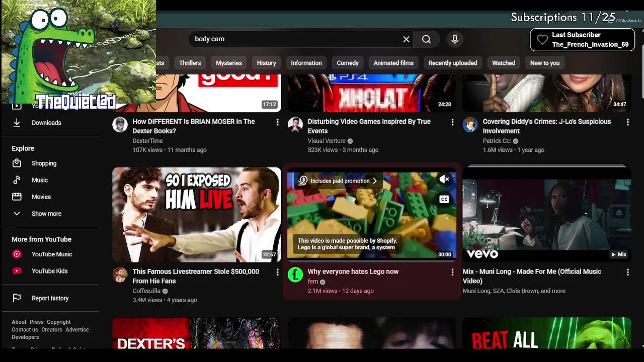Start voice search with the microphone icon
This screenshot has width=644, height=362.
[455, 39]
